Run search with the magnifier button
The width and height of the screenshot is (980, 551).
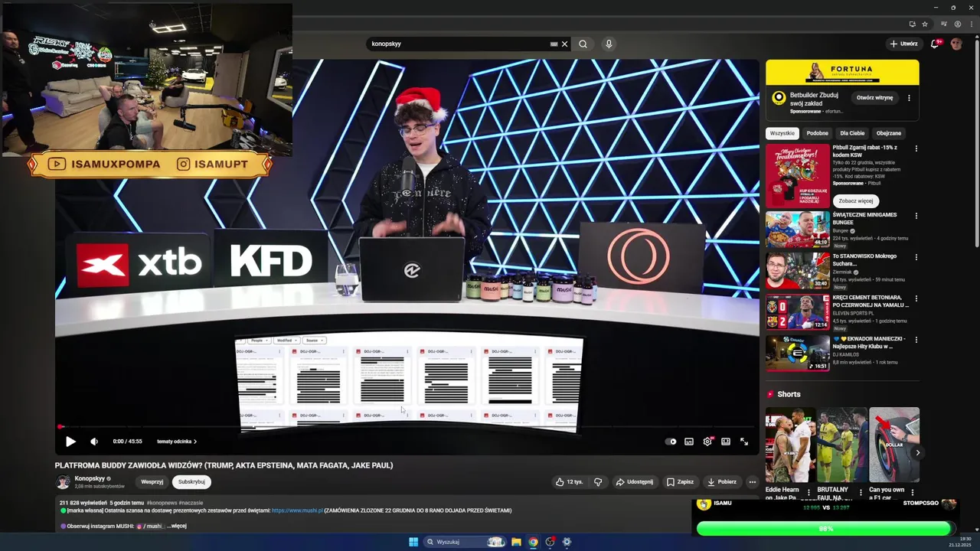pos(583,44)
